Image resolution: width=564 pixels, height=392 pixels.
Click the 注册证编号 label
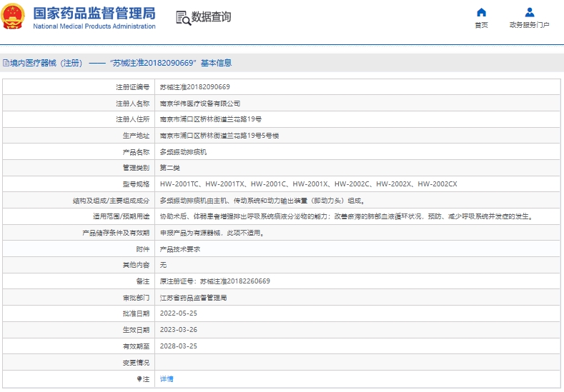tap(132, 87)
